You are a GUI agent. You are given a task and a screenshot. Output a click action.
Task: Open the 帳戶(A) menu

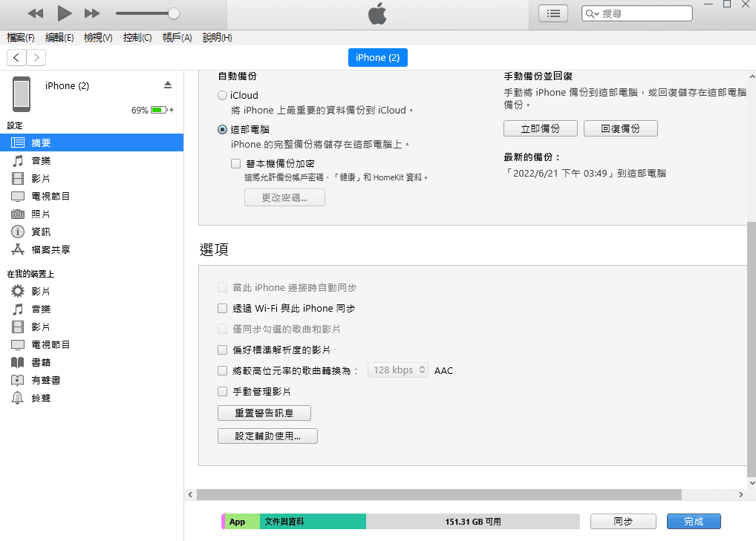[x=177, y=38]
